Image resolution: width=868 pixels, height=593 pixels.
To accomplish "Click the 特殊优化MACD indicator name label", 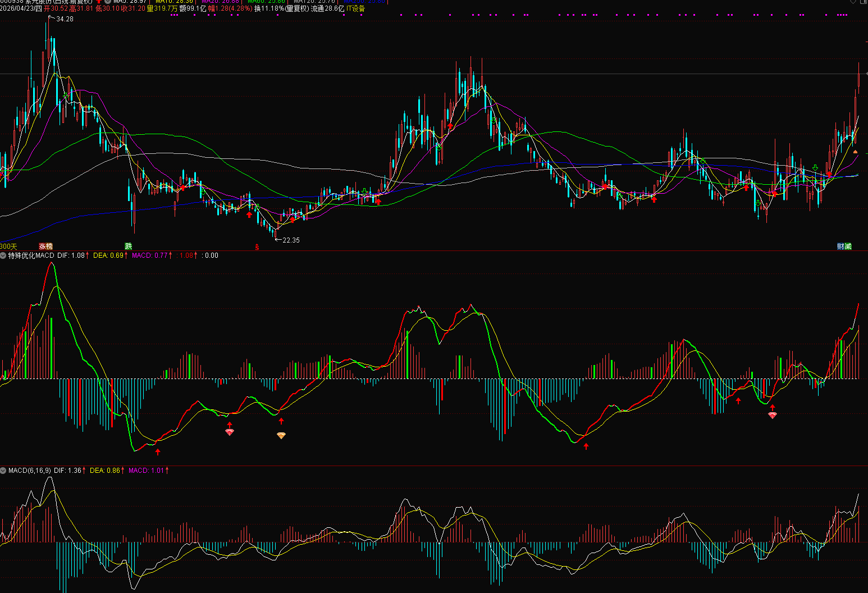I will pyautogui.click(x=31, y=256).
